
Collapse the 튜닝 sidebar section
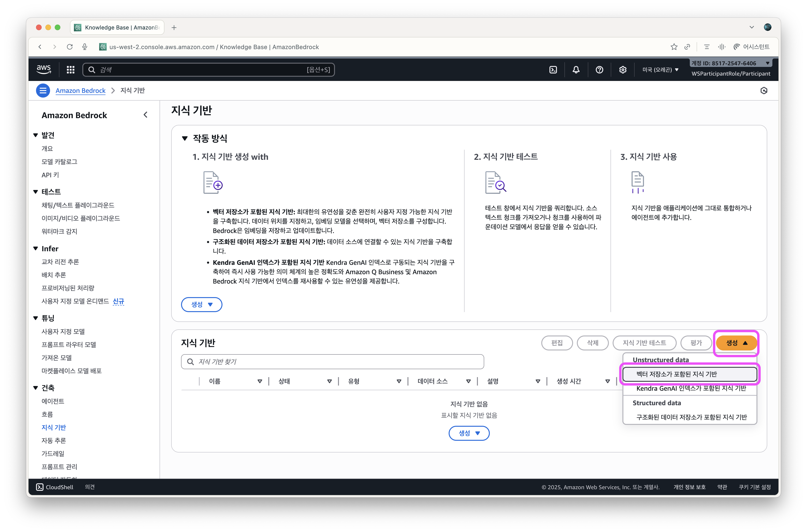coord(36,318)
